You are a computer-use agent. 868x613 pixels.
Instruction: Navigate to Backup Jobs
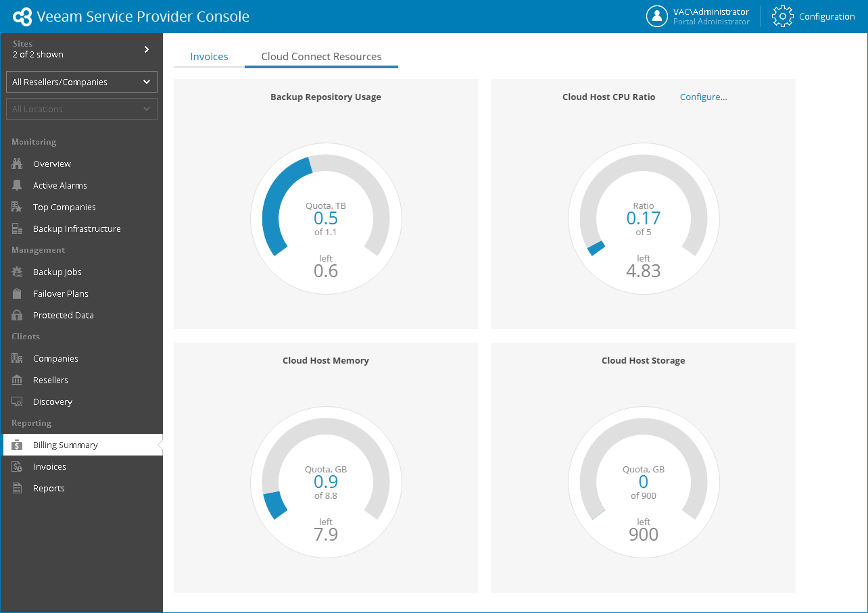coord(57,272)
